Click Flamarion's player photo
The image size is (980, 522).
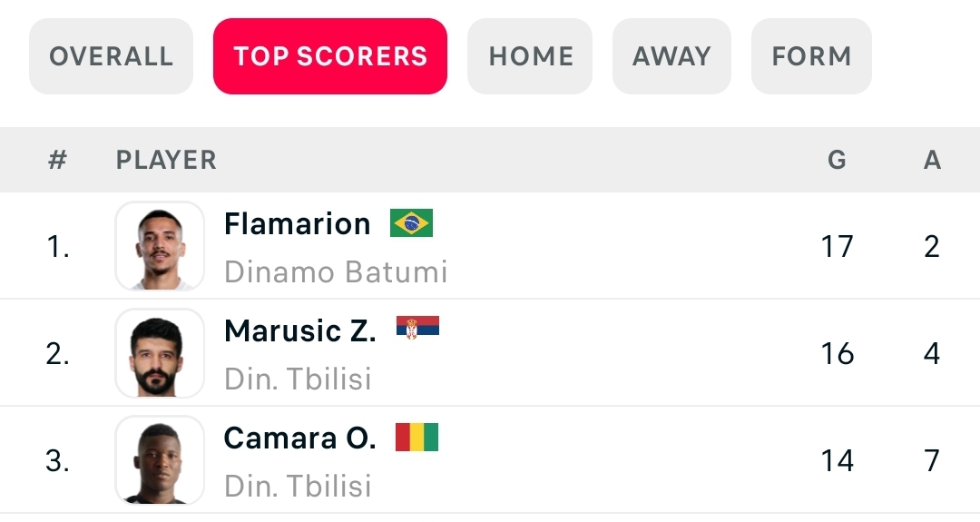(160, 246)
